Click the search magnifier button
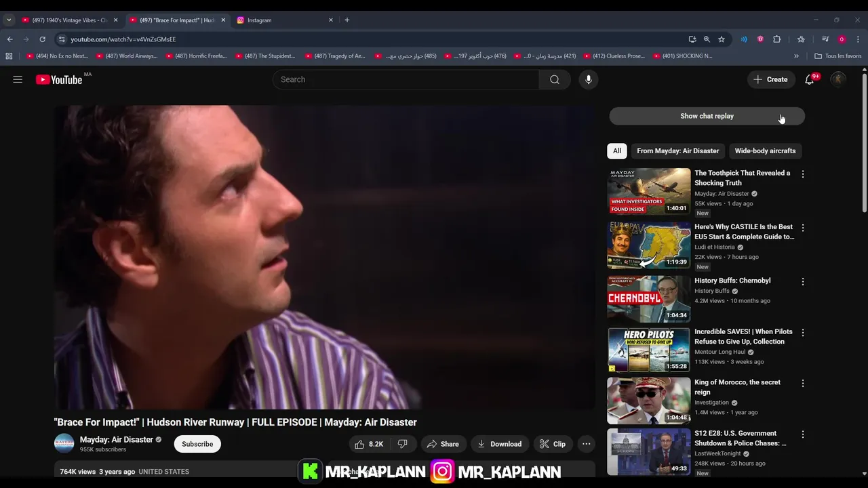868x488 pixels. click(x=555, y=79)
